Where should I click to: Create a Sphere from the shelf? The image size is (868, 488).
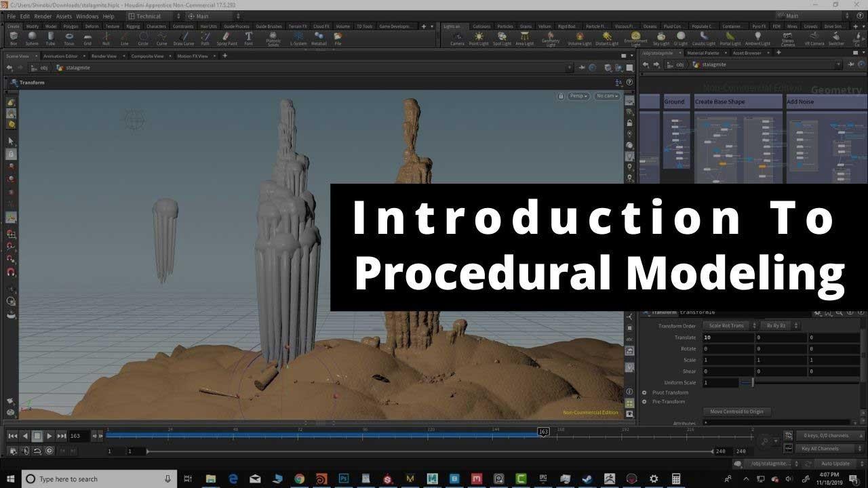32,38
